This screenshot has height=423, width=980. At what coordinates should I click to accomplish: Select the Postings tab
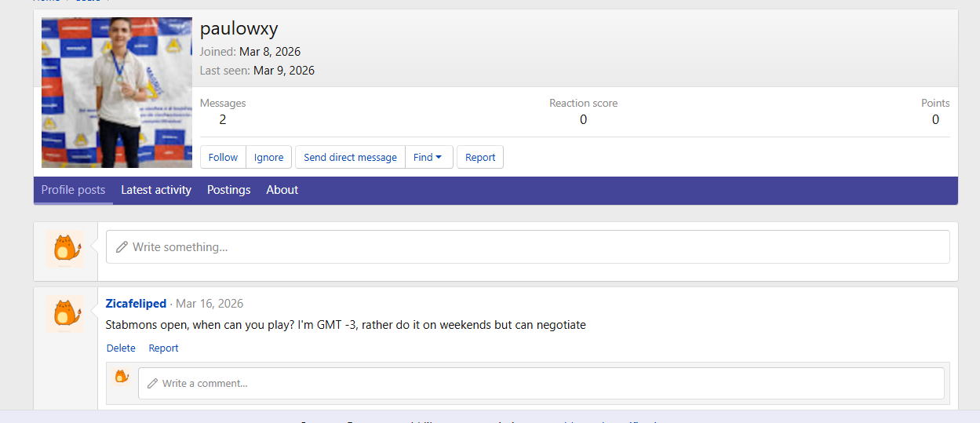[x=228, y=190]
